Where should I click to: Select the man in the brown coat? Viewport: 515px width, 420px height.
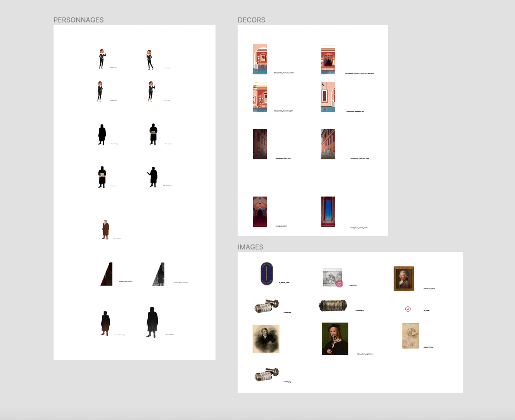coord(105,229)
